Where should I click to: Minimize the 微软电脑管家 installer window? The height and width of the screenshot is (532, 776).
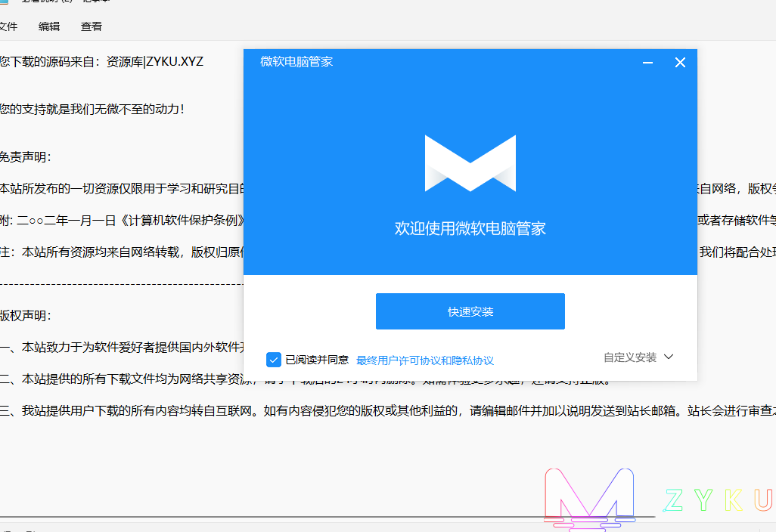pos(648,63)
